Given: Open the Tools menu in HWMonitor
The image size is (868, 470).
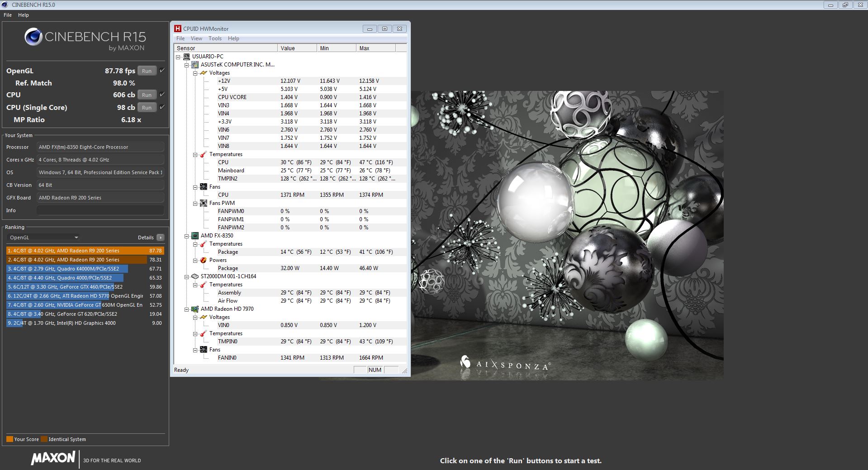Looking at the screenshot, I should tap(215, 38).
